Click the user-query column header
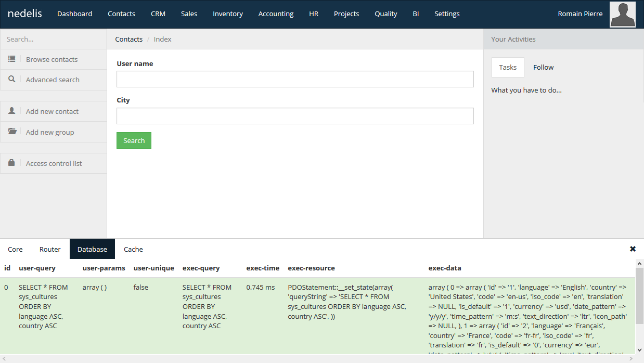644x363 pixels. (x=37, y=268)
